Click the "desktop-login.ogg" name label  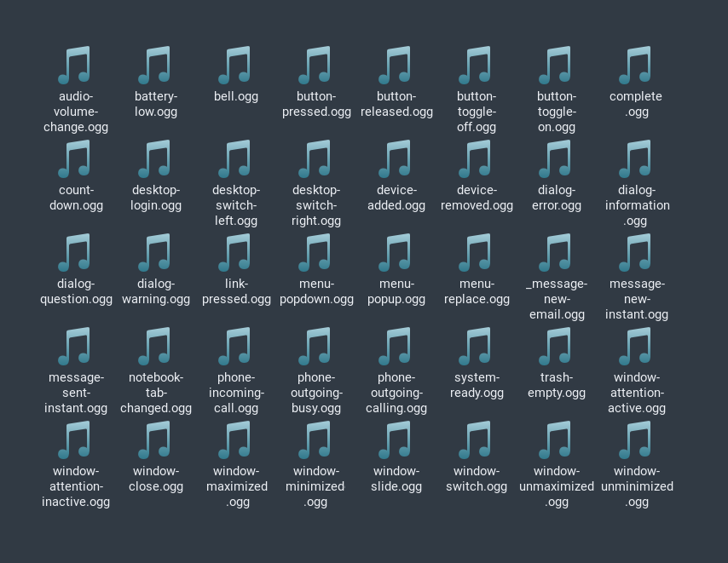coord(156,198)
